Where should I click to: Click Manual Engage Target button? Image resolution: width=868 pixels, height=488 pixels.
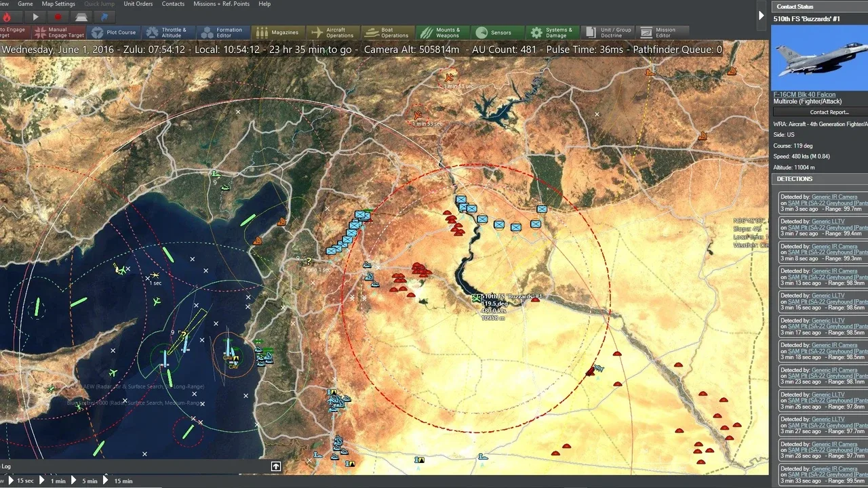coord(59,33)
